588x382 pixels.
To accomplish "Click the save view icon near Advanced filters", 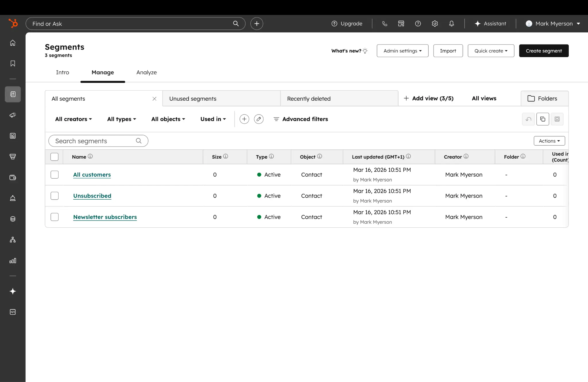I will click(x=557, y=119).
